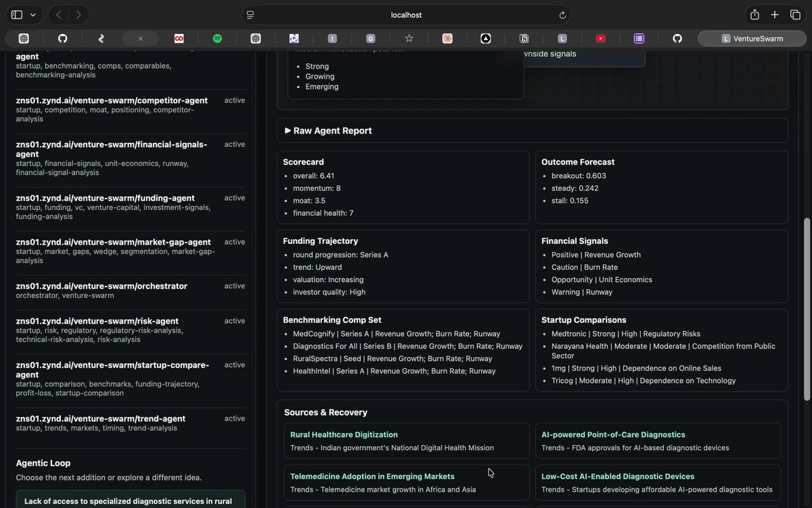812x508 pixels.
Task: Click 'breakout: 0.603' forecast value
Action: pyautogui.click(x=579, y=176)
